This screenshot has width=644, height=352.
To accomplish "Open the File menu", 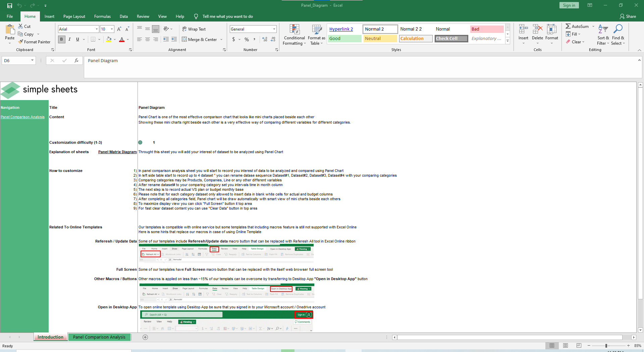I will tap(10, 16).
